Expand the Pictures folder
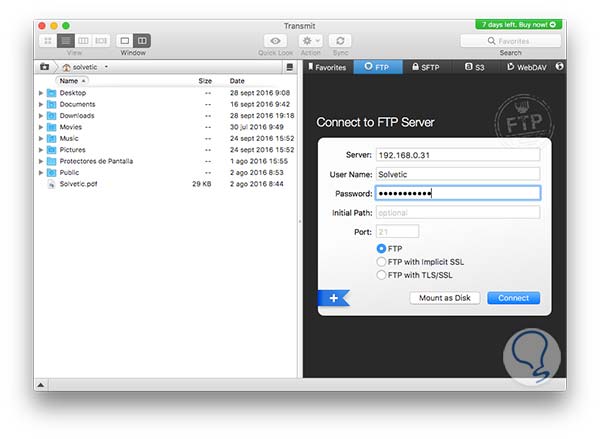This screenshot has width=600, height=439. (x=41, y=150)
